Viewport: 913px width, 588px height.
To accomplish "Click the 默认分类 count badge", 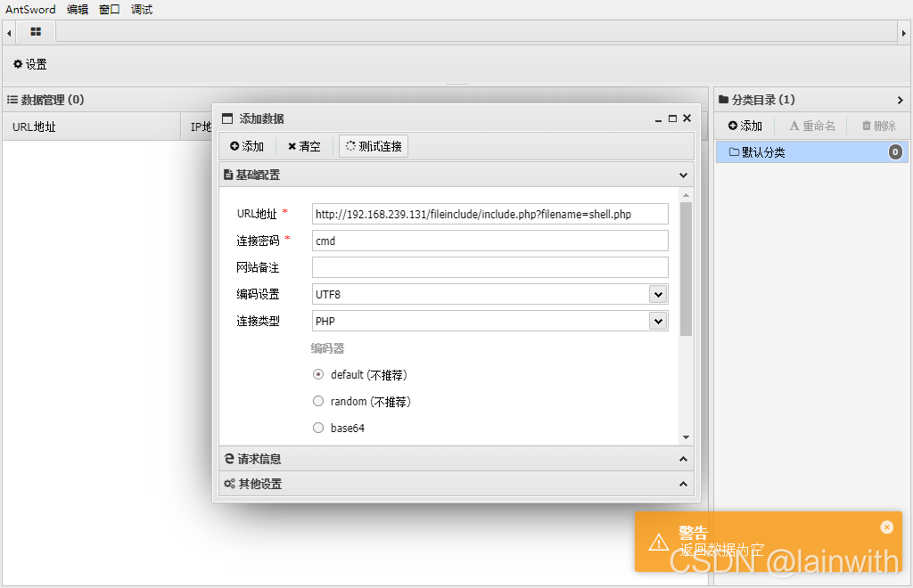I will tap(895, 152).
